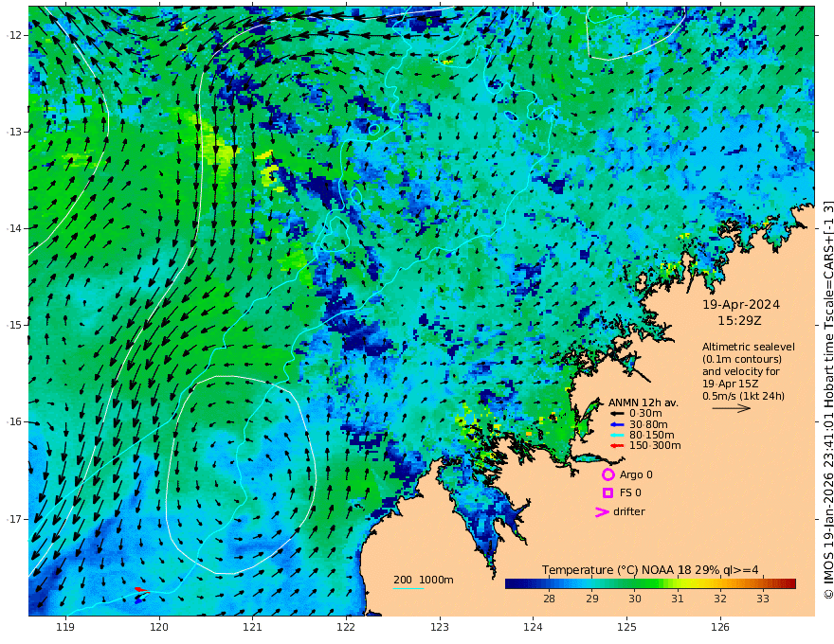This screenshot has width=834, height=644.
Task: Click the 'drifter' legend text
Action: 629,511
